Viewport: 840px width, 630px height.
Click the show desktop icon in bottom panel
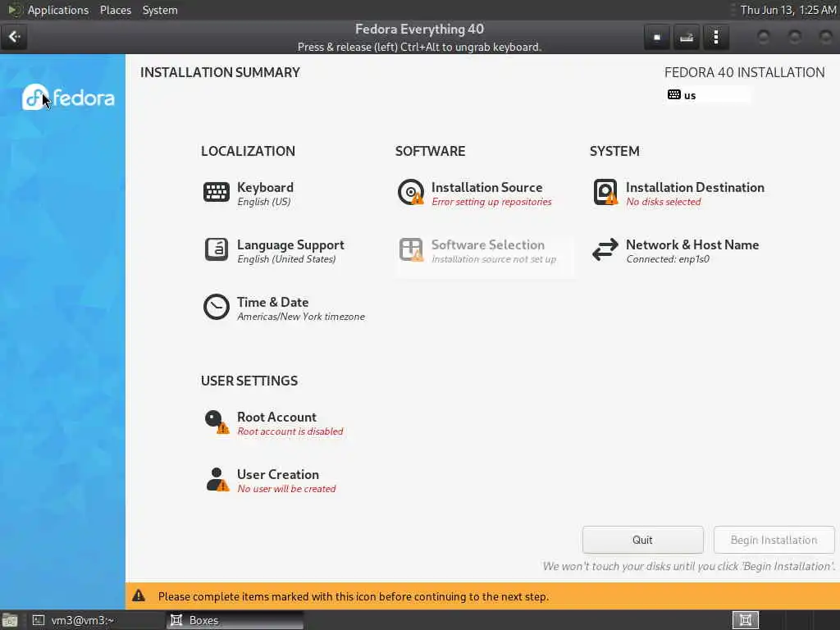pos(9,620)
